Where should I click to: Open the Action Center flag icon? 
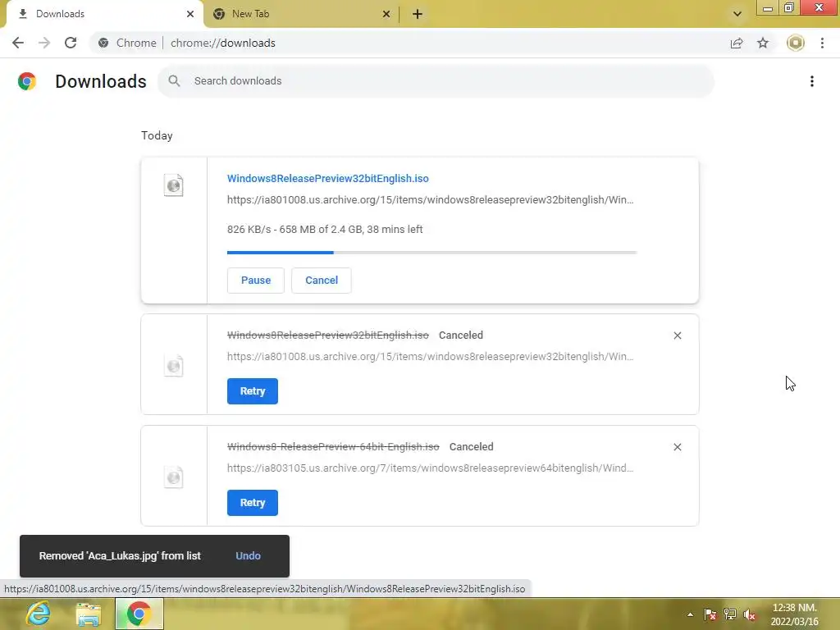(x=710, y=614)
